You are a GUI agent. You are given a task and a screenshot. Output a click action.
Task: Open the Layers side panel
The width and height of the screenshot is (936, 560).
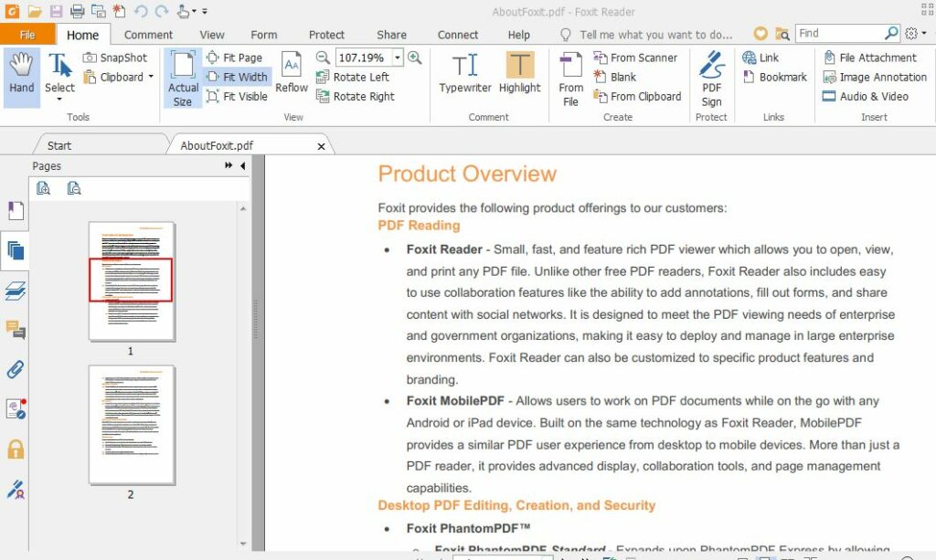(x=16, y=291)
